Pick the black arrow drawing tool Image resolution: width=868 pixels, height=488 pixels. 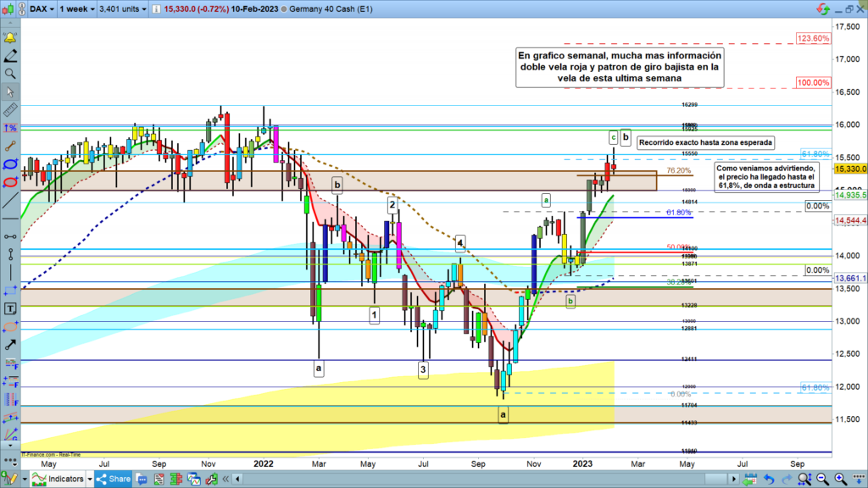tap(10, 345)
